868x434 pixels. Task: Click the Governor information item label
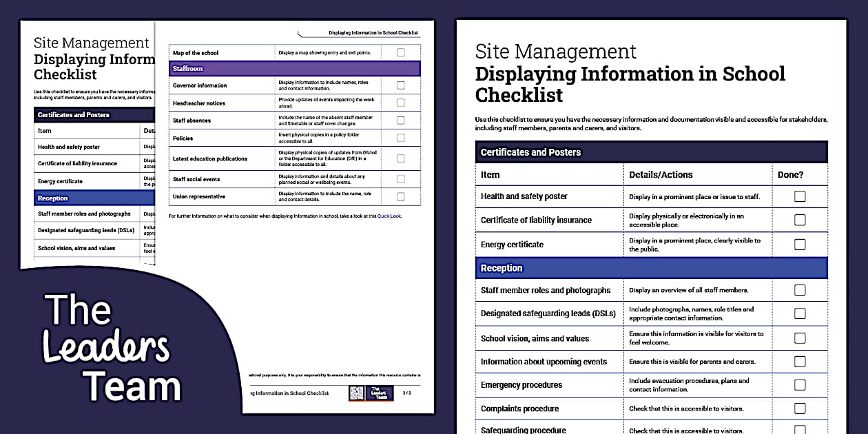200,85
